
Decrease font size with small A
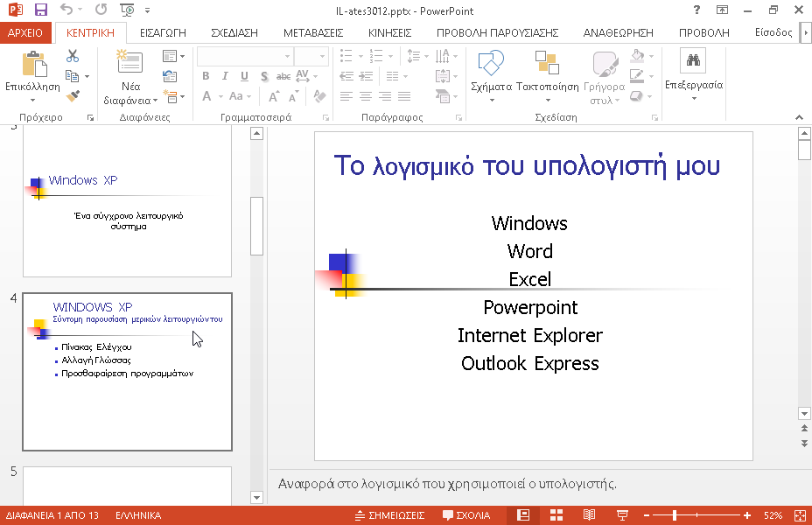pyautogui.click(x=293, y=96)
